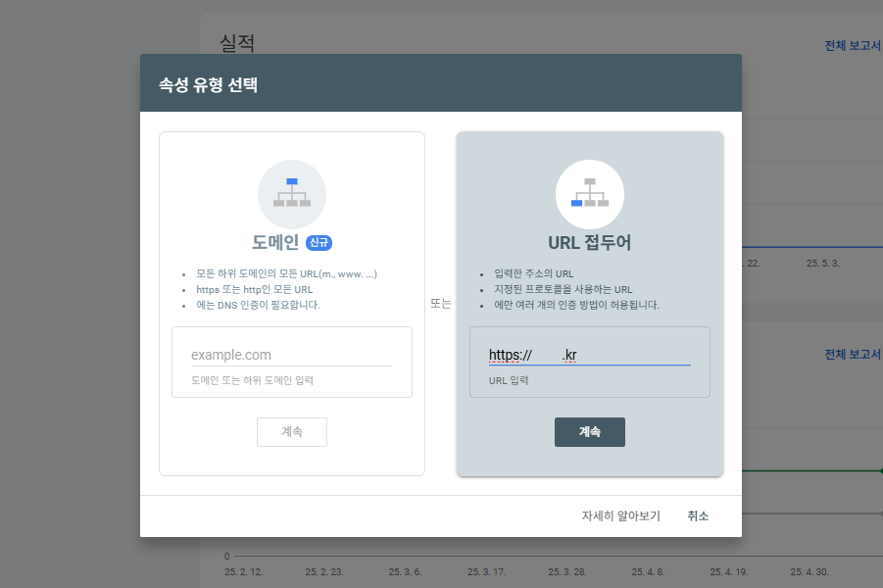Click the 또는 divider between property cards
Image resolution: width=883 pixels, height=588 pixels.
click(439, 302)
